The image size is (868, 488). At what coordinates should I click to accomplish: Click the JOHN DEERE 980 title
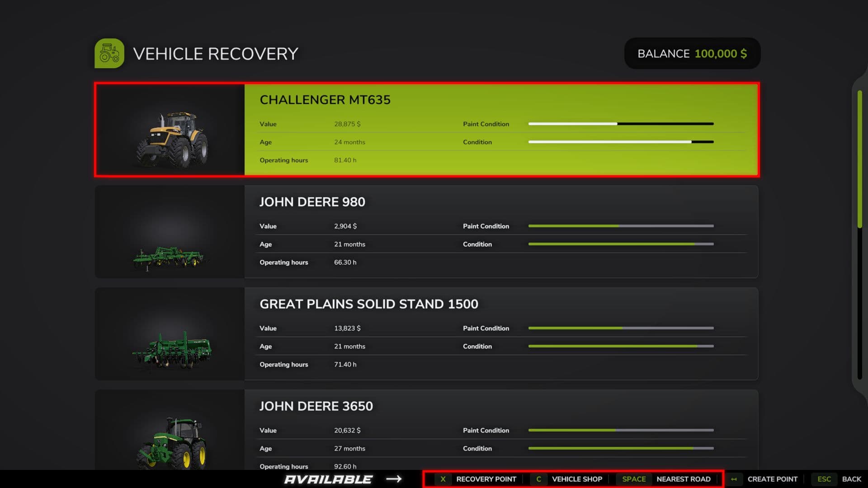pos(312,202)
